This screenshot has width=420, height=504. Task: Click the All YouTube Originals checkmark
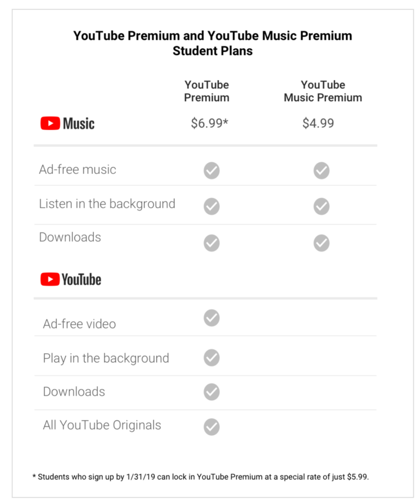(x=212, y=427)
